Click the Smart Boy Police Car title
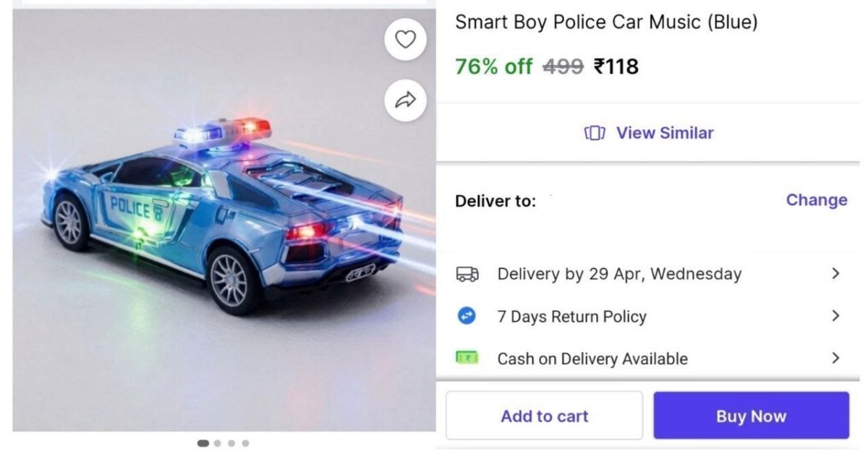This screenshot has width=868, height=451. (x=606, y=22)
